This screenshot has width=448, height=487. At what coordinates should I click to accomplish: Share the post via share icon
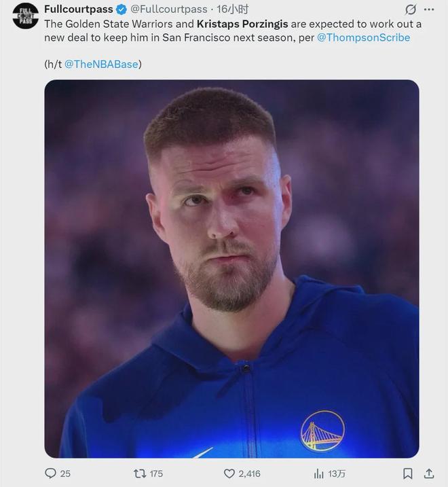(429, 473)
